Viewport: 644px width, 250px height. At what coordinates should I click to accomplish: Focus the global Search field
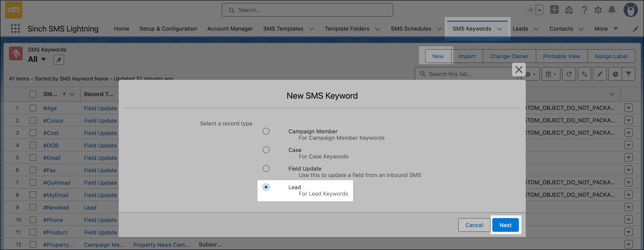click(x=307, y=10)
